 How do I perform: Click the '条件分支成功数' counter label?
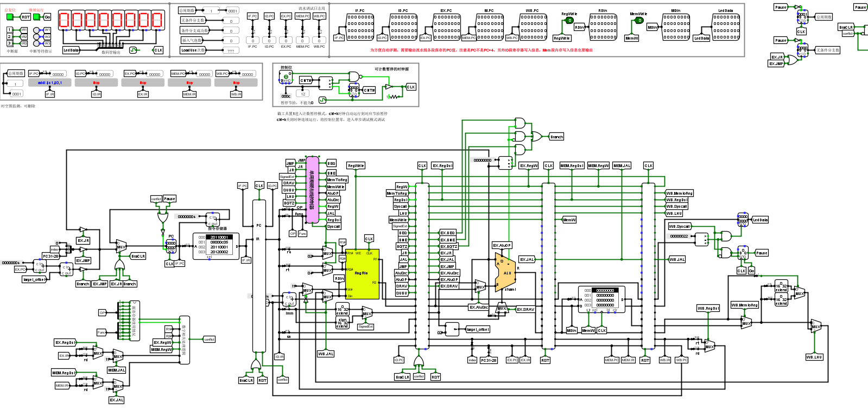(195, 30)
